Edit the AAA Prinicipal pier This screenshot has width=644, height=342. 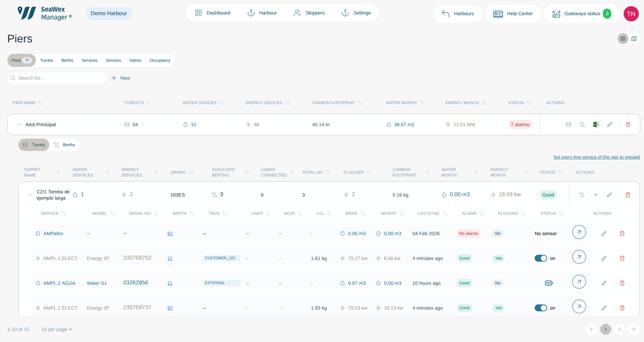(610, 124)
